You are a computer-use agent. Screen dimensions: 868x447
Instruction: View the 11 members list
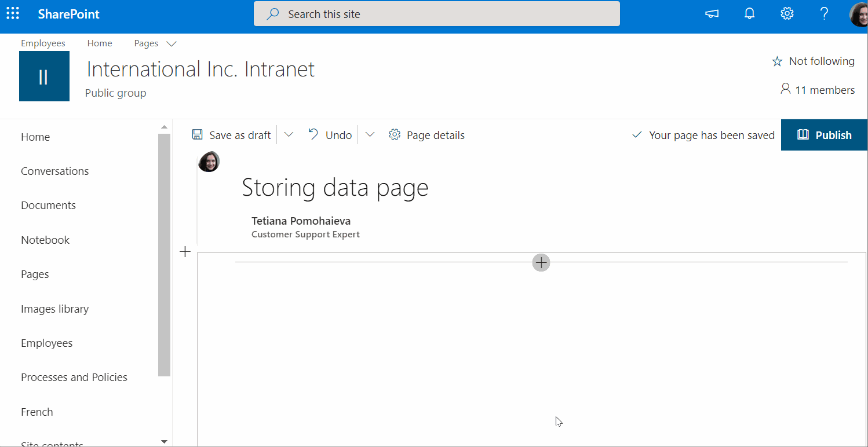pyautogui.click(x=818, y=89)
